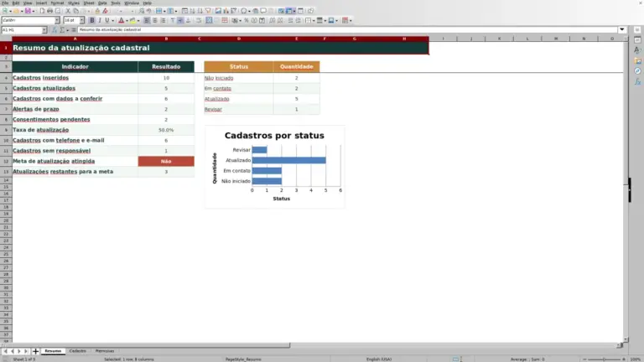
Task: Open the font size dropdown
Action: [x=82, y=20]
